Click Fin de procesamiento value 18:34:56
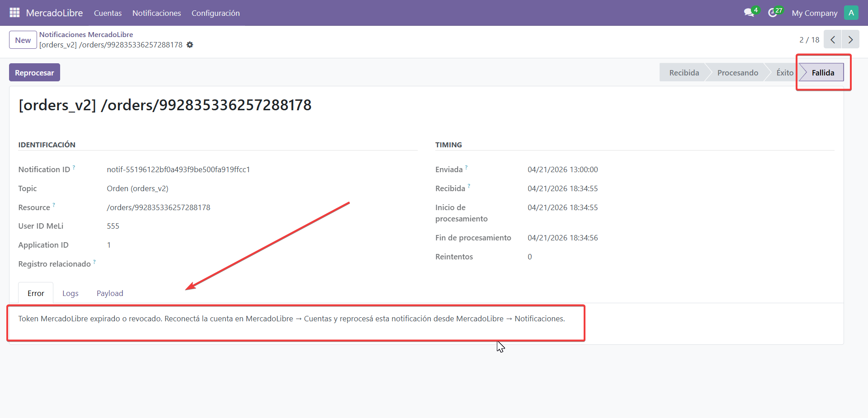Viewport: 868px width, 418px height. [x=562, y=238]
